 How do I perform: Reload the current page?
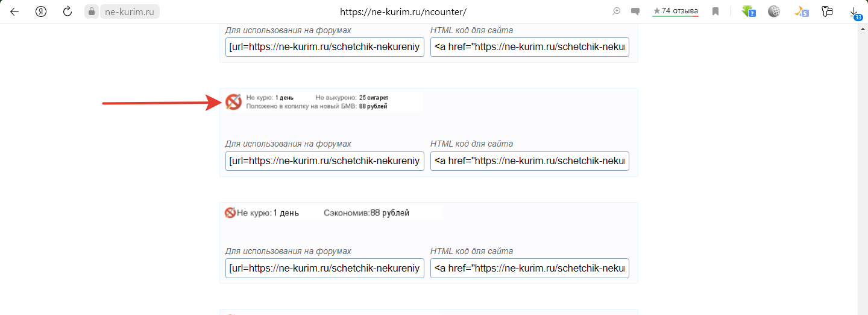click(68, 11)
